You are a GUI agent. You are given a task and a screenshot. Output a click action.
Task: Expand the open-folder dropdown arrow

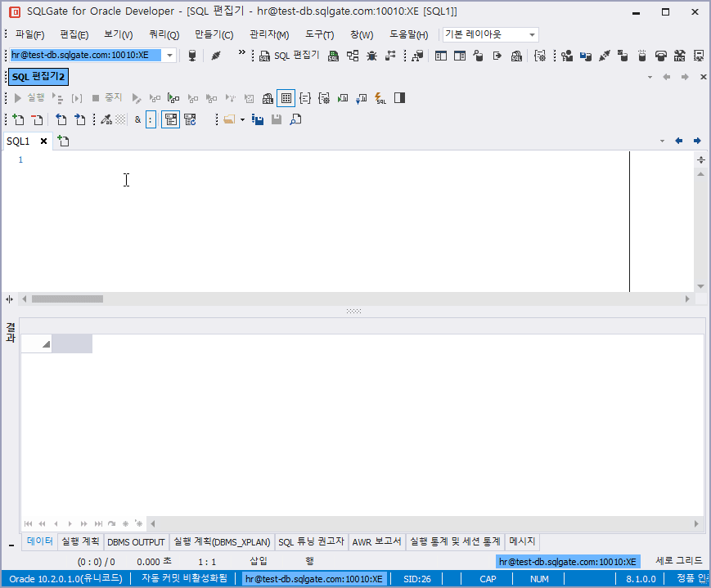(x=243, y=119)
